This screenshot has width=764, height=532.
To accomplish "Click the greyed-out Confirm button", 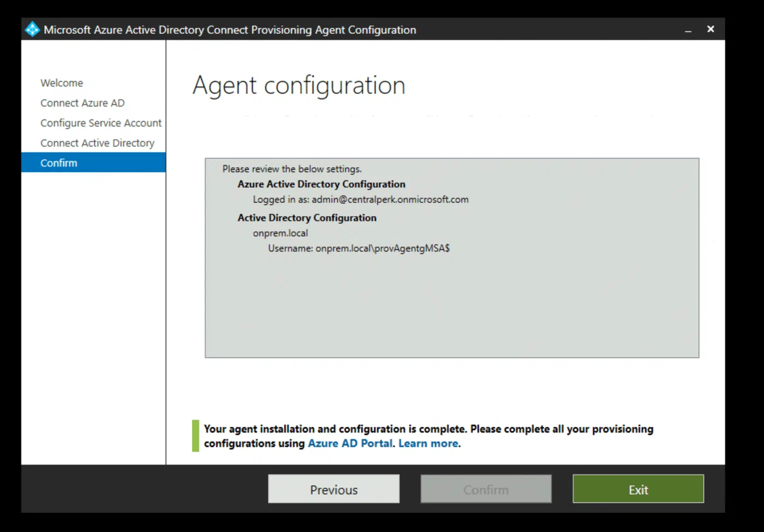I will (x=486, y=489).
